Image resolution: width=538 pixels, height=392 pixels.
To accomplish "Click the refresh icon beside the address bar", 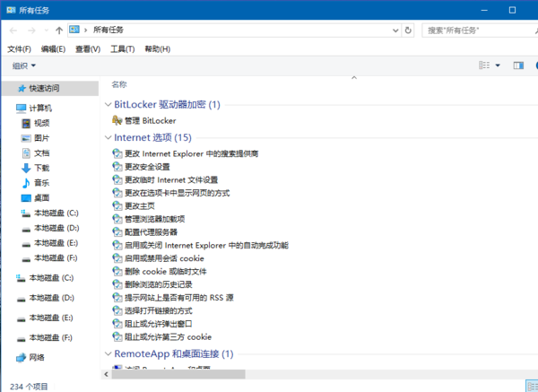I will [x=408, y=30].
